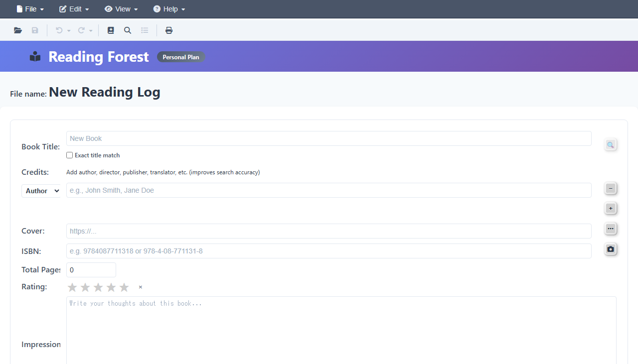Open the View menu
Image resolution: width=638 pixels, height=364 pixels.
coord(121,9)
